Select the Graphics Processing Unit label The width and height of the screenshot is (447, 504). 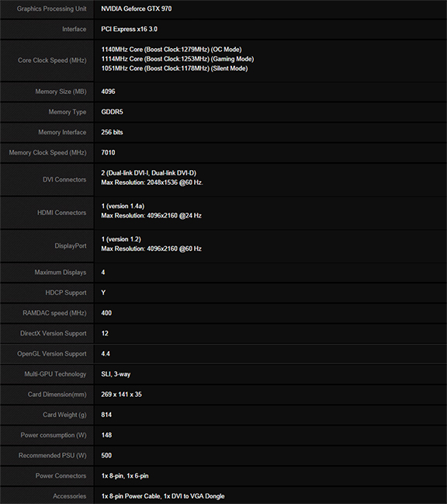[52, 9]
